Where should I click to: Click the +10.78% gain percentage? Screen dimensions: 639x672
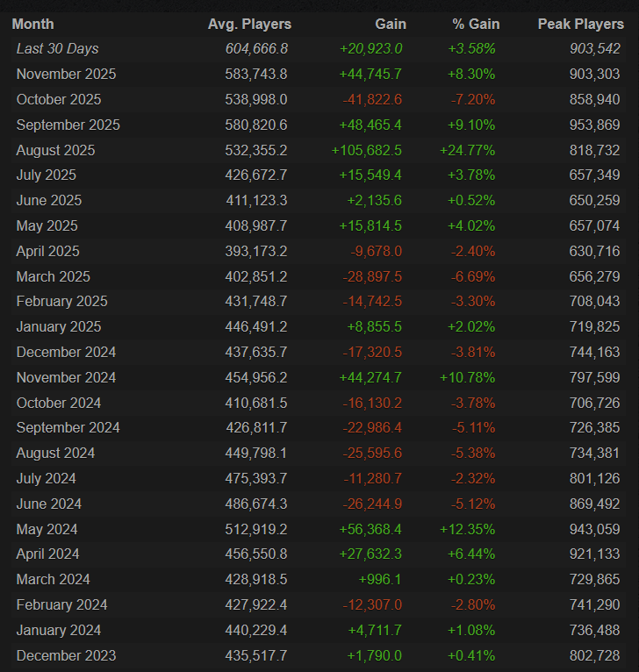coord(468,377)
